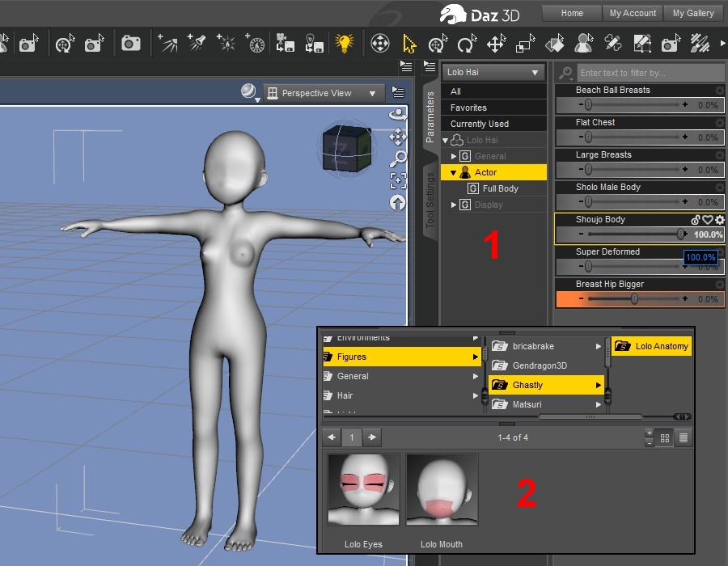Go to previous content page

[332, 437]
